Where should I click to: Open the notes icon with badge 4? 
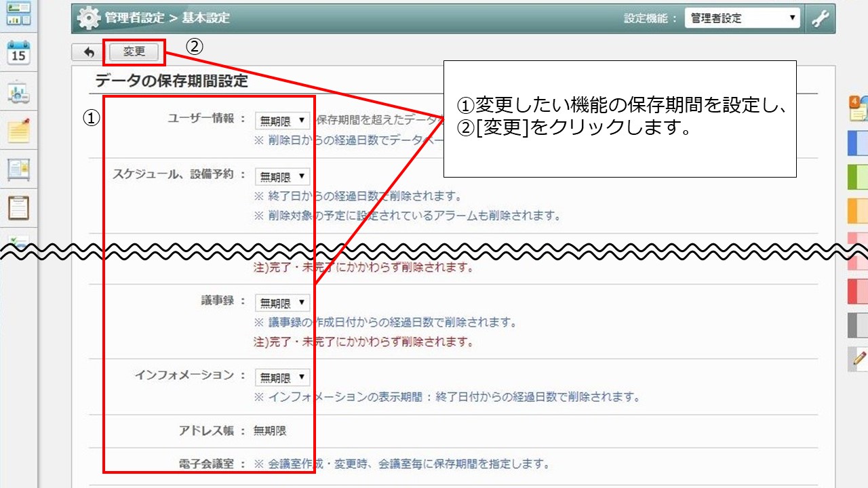(859, 108)
